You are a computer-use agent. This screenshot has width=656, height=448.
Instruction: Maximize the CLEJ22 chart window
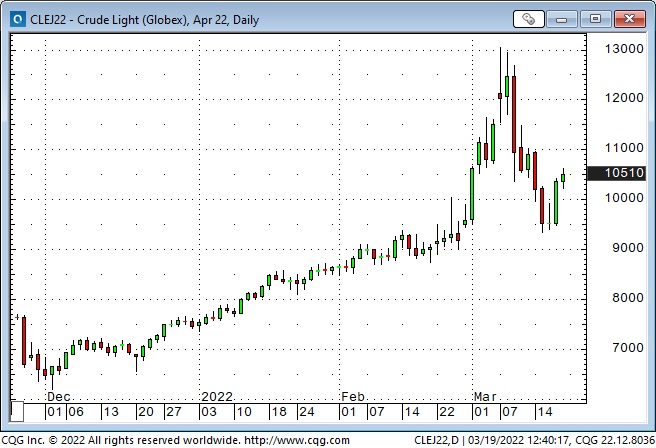(x=595, y=19)
